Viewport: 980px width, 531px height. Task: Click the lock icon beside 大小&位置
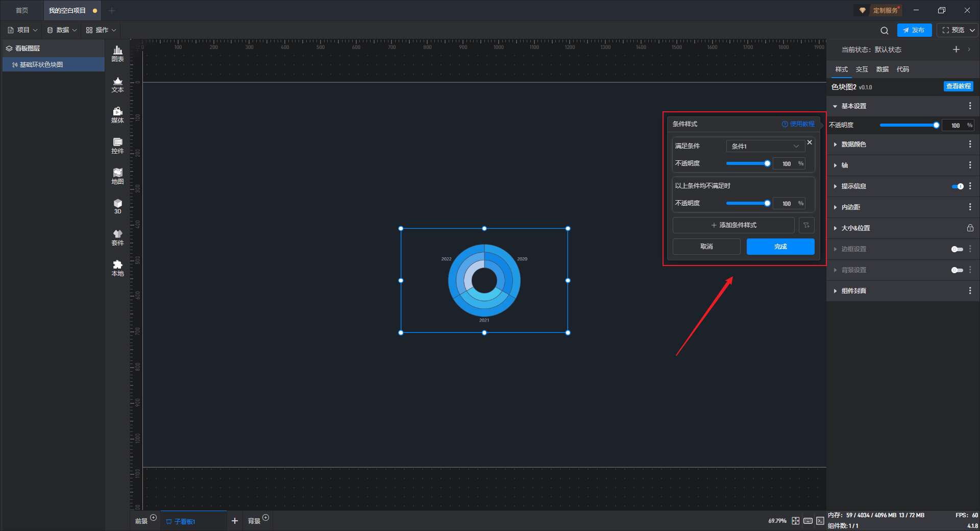click(970, 228)
